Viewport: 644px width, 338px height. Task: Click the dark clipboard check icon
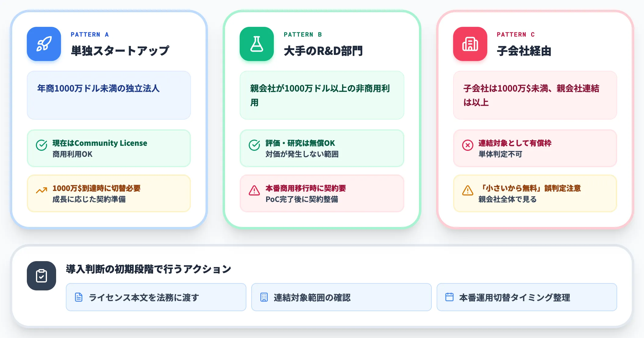(x=41, y=276)
